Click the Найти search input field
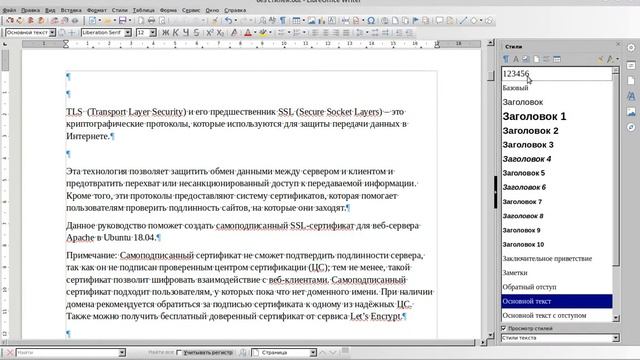Screen dimensions: 640x360 (x=67, y=352)
